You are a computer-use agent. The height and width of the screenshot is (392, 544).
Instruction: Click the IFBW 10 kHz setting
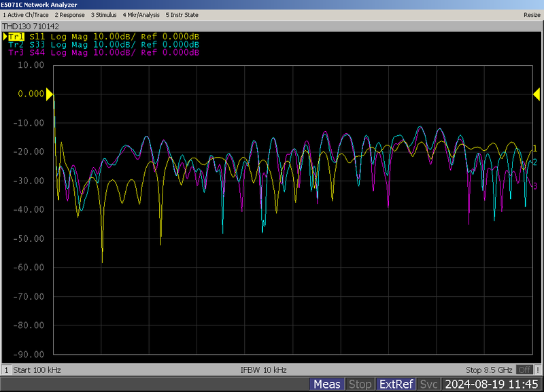click(x=264, y=370)
